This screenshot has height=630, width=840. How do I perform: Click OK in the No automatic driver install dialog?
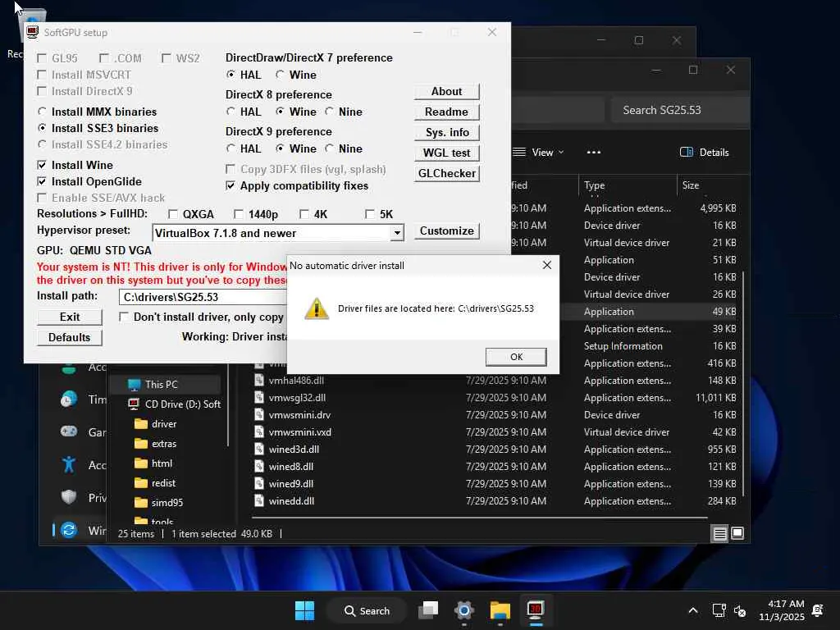(x=516, y=357)
